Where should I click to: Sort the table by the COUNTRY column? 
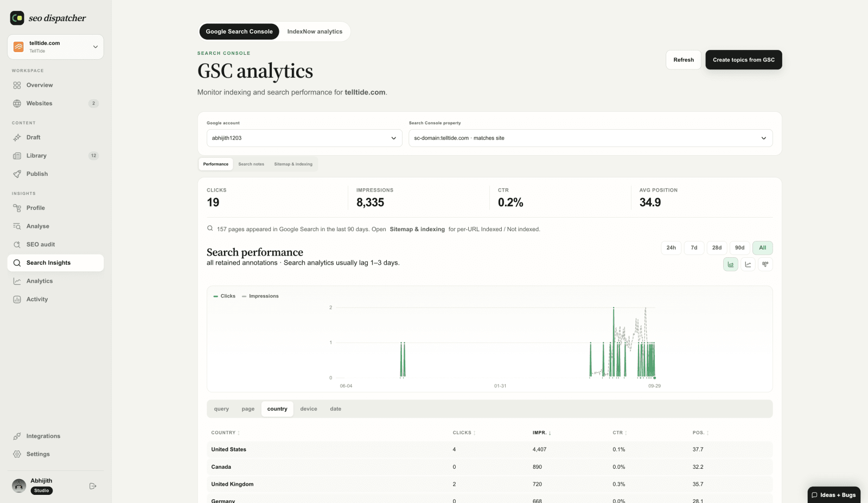coord(225,433)
